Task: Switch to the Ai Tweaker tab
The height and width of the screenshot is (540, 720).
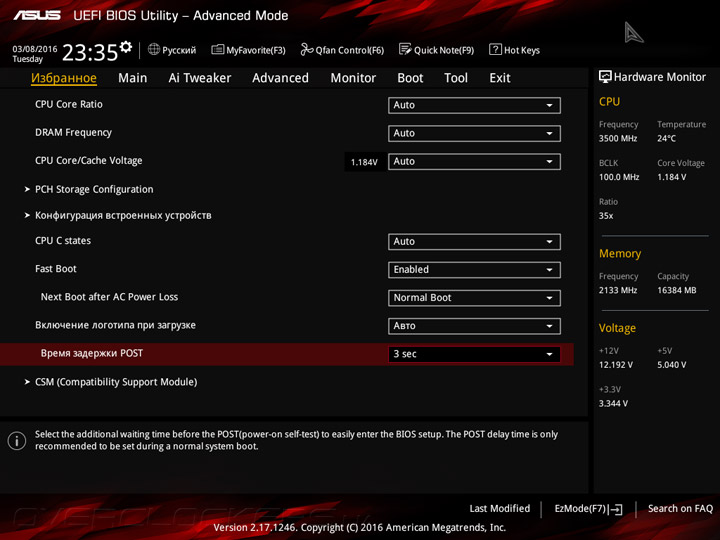Action: coord(200,78)
